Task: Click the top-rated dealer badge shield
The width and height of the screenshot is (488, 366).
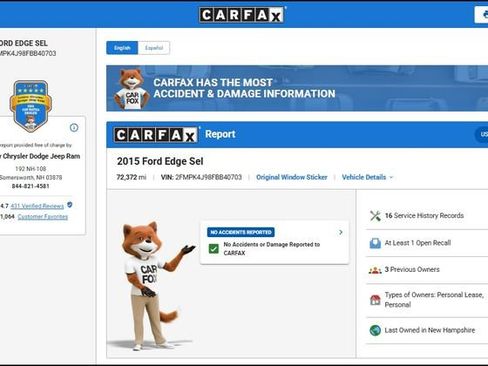Action: tap(31, 106)
